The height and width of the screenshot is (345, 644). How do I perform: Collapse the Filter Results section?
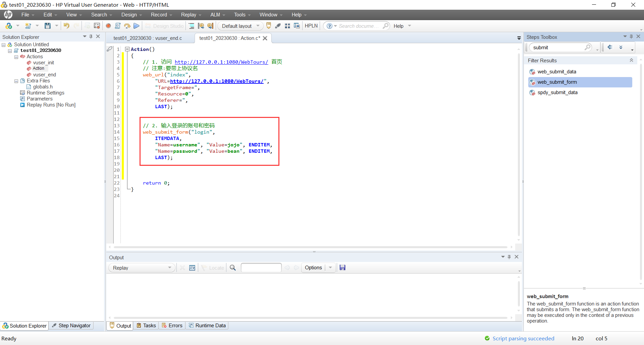(x=631, y=60)
